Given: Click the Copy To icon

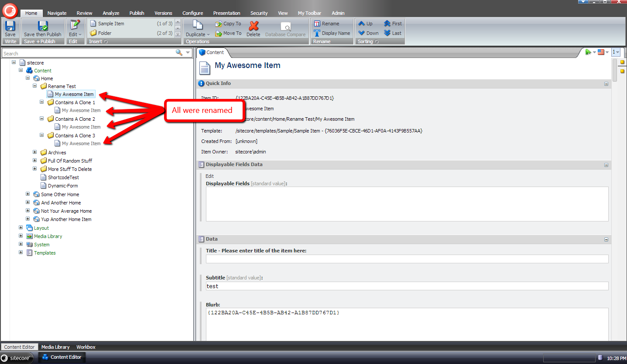Looking at the screenshot, I should point(219,24).
